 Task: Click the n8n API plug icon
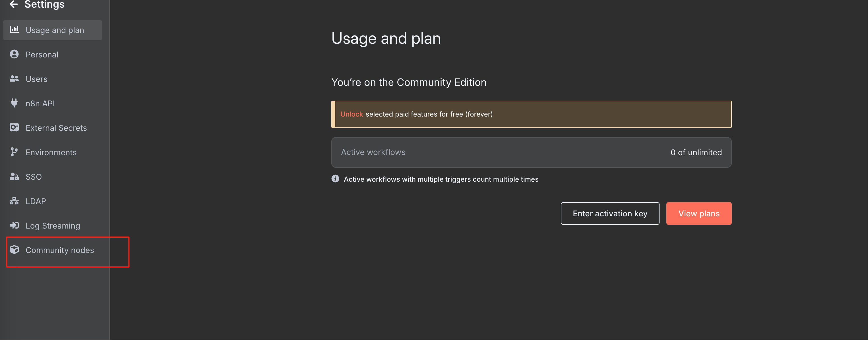pos(14,103)
